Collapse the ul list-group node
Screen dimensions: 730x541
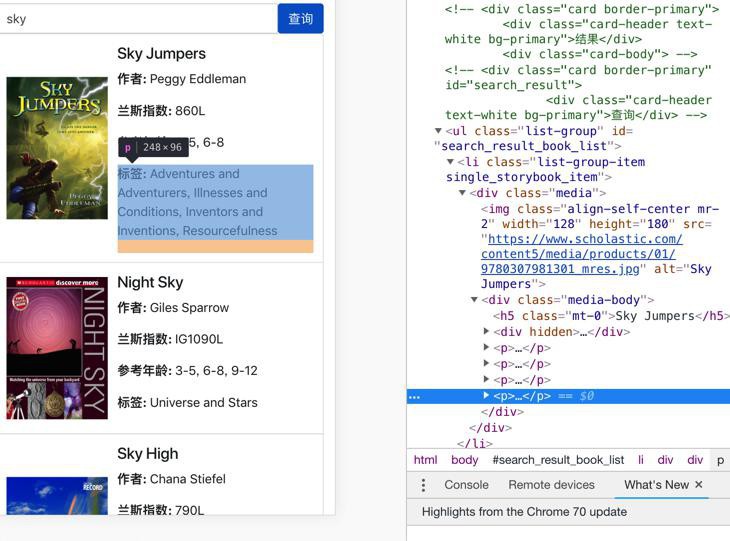pyautogui.click(x=438, y=131)
